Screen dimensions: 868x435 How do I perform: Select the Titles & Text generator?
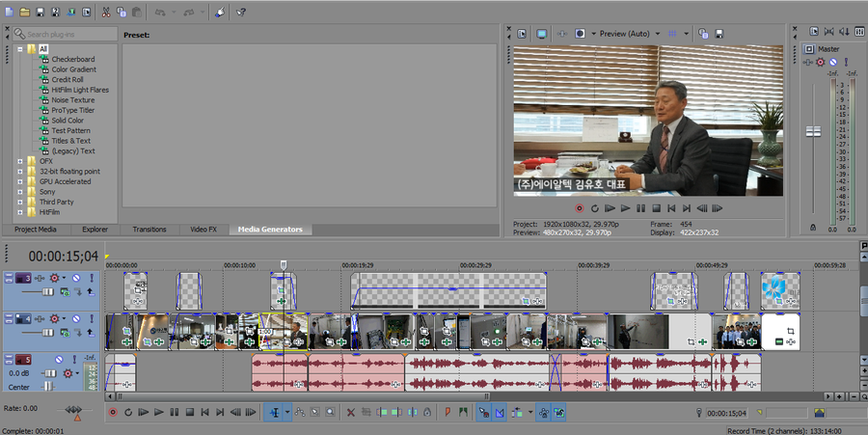[x=70, y=141]
